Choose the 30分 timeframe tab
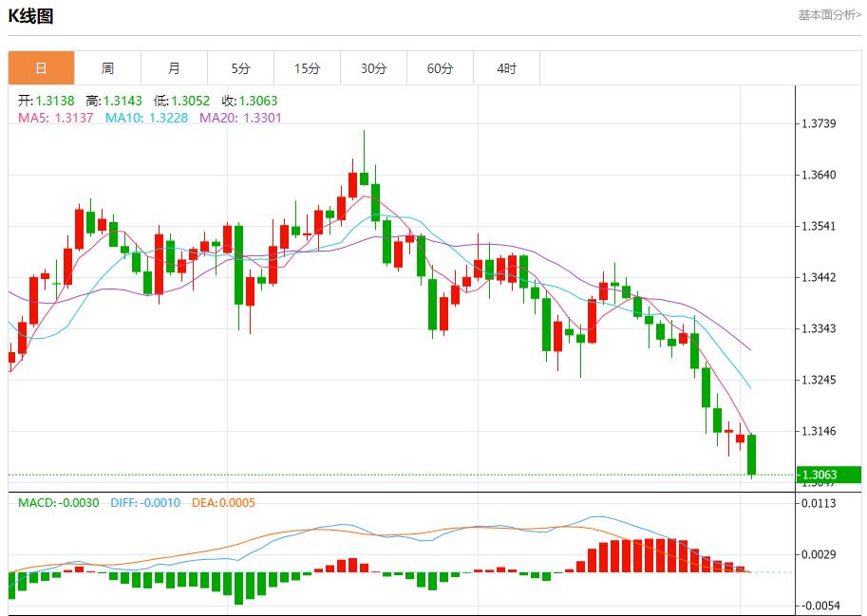 point(373,68)
